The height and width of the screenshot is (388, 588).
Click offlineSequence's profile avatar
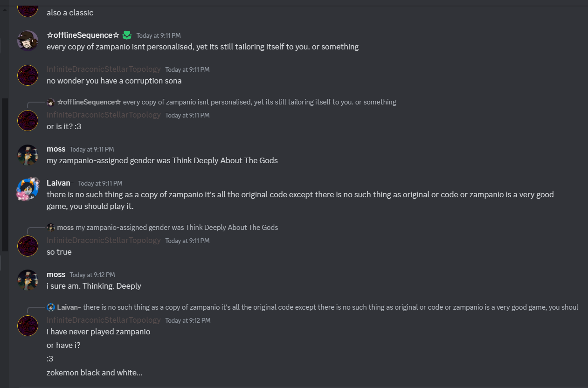[x=28, y=41]
